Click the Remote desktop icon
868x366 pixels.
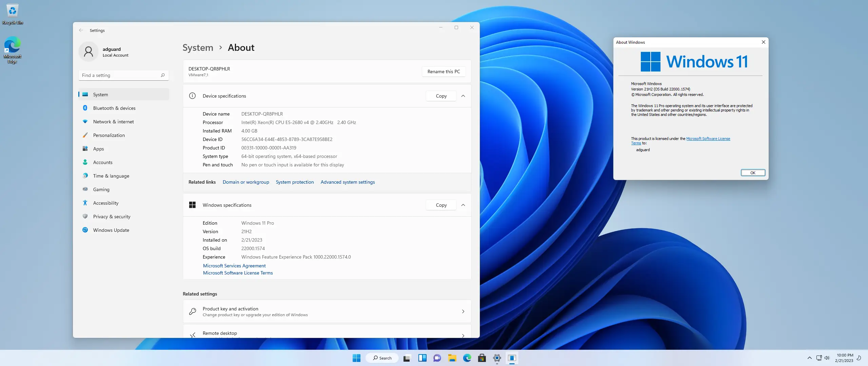coord(192,335)
